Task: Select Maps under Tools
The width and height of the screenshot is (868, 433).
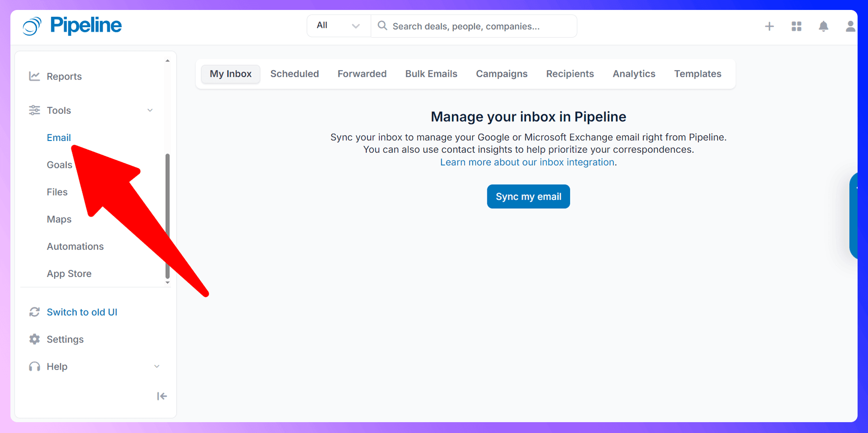Action: [x=59, y=219]
